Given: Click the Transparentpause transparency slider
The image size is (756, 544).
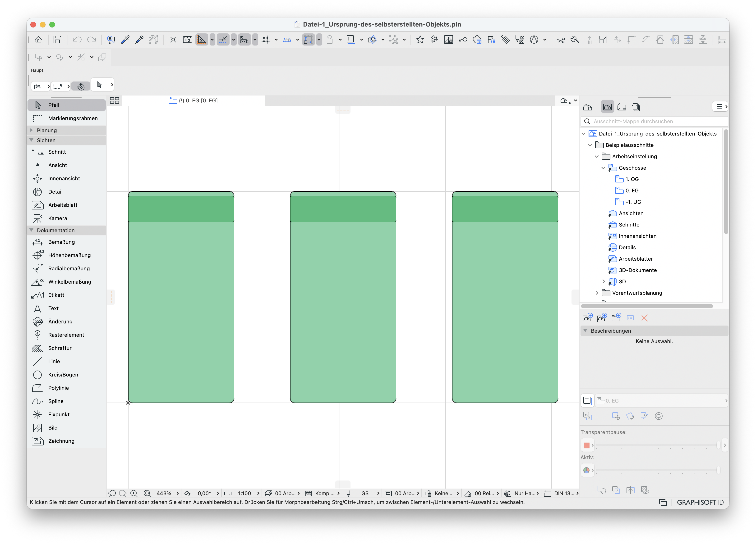Looking at the screenshot, I should click(658, 445).
